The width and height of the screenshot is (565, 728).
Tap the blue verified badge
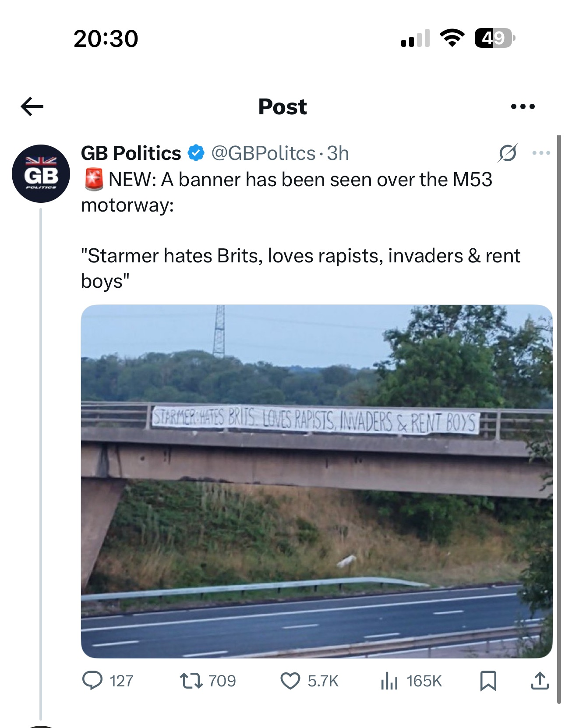(196, 153)
